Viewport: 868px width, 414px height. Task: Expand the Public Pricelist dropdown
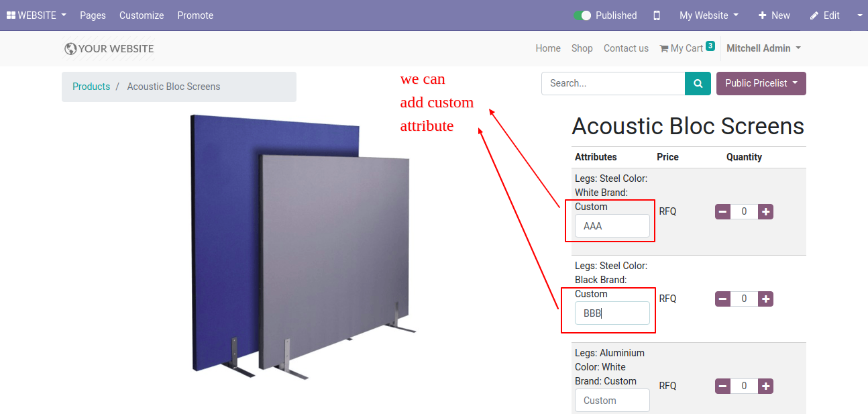pyautogui.click(x=761, y=84)
